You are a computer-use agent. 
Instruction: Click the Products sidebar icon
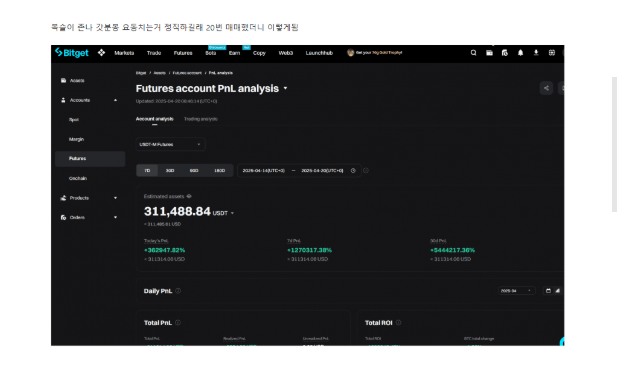[63, 198]
